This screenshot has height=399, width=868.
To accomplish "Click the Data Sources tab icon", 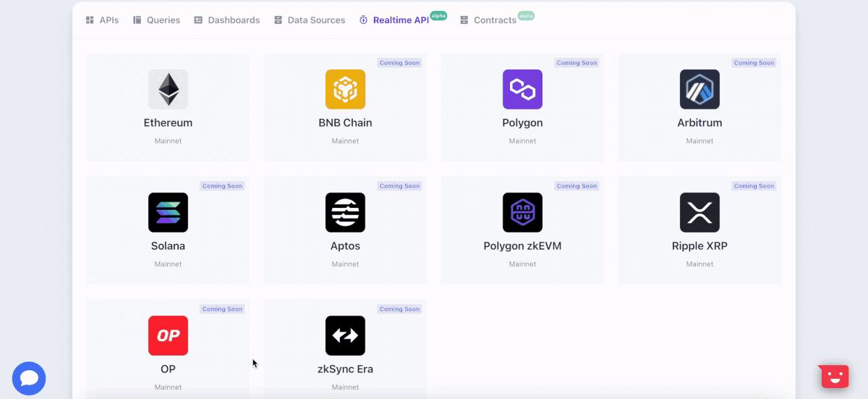I will (x=278, y=20).
